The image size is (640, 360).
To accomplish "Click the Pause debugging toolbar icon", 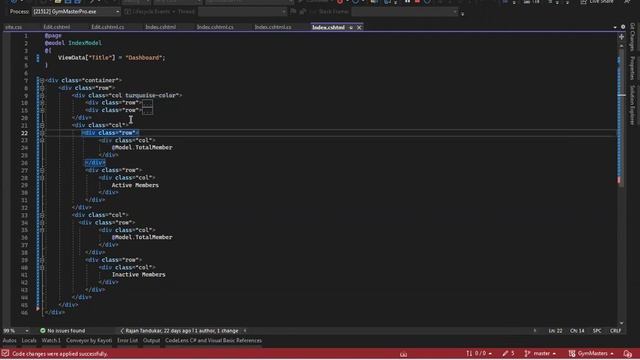I will (407, 2).
